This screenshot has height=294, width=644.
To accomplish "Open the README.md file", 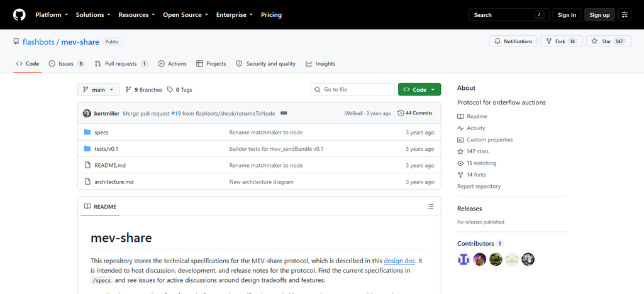I will point(110,165).
